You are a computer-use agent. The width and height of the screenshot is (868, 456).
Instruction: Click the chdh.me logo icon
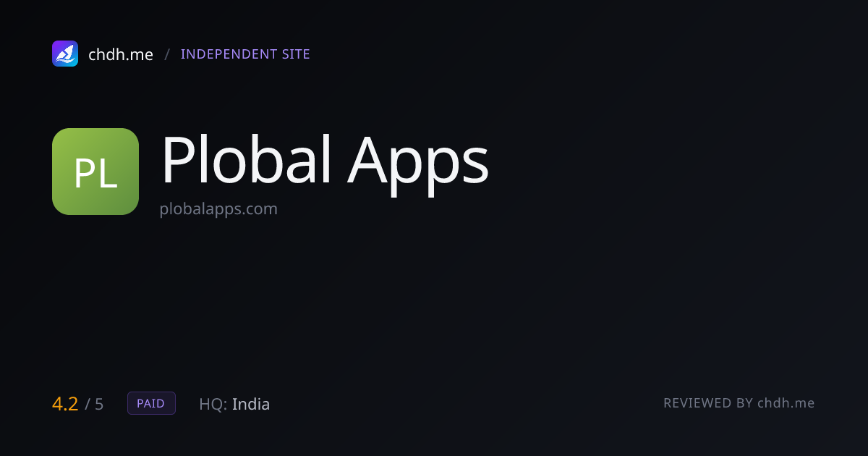[x=65, y=54]
